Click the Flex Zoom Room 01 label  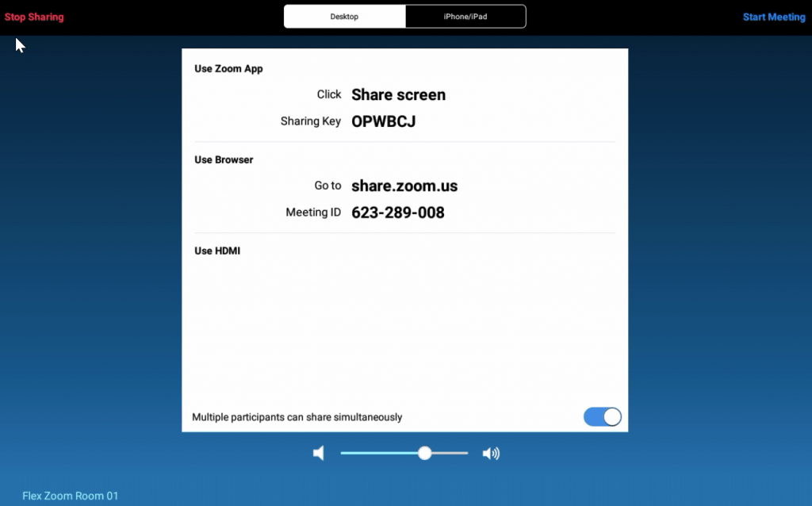(71, 496)
